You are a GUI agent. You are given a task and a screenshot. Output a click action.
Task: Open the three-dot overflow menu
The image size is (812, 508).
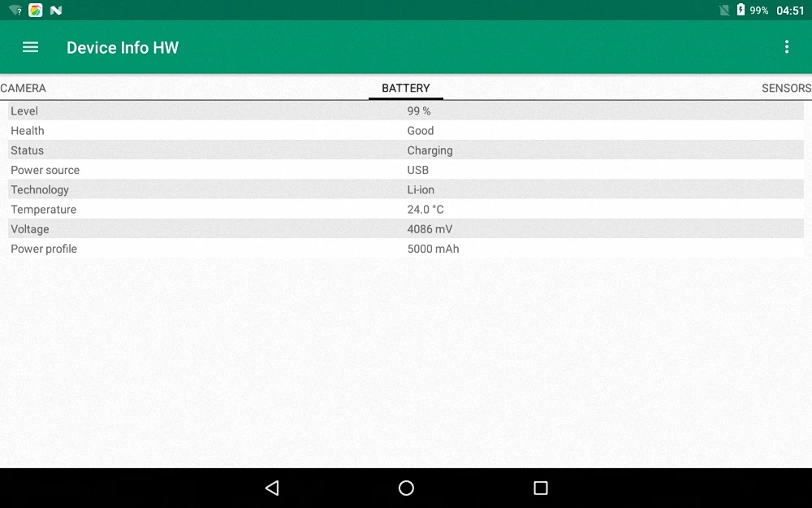click(787, 47)
